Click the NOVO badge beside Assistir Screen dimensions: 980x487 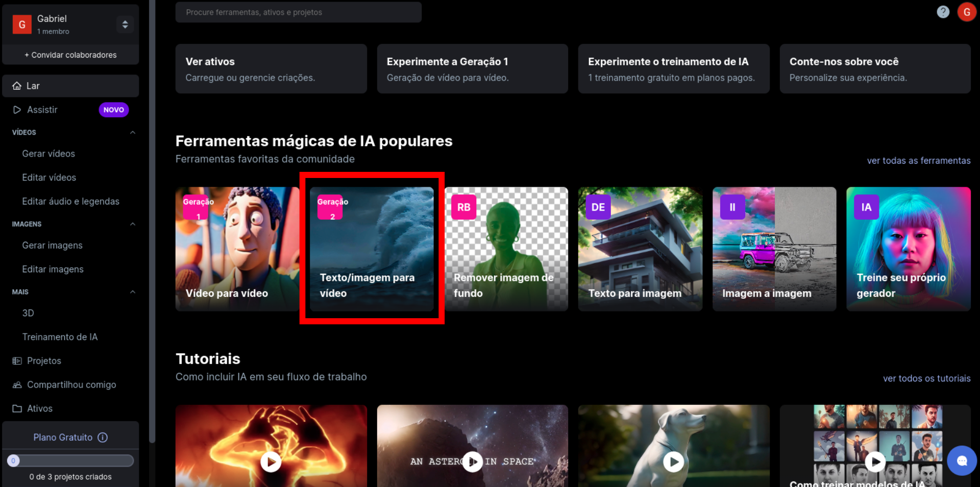pos(114,110)
